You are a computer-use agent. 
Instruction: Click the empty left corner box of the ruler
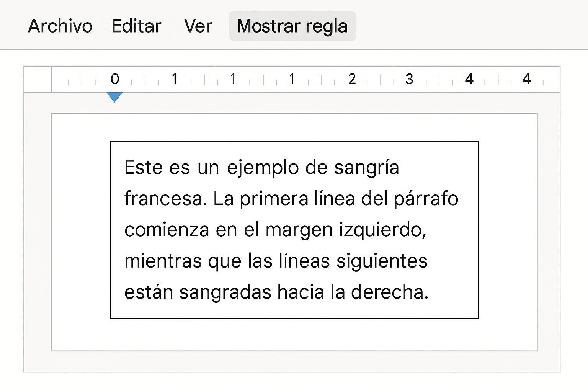point(38,79)
